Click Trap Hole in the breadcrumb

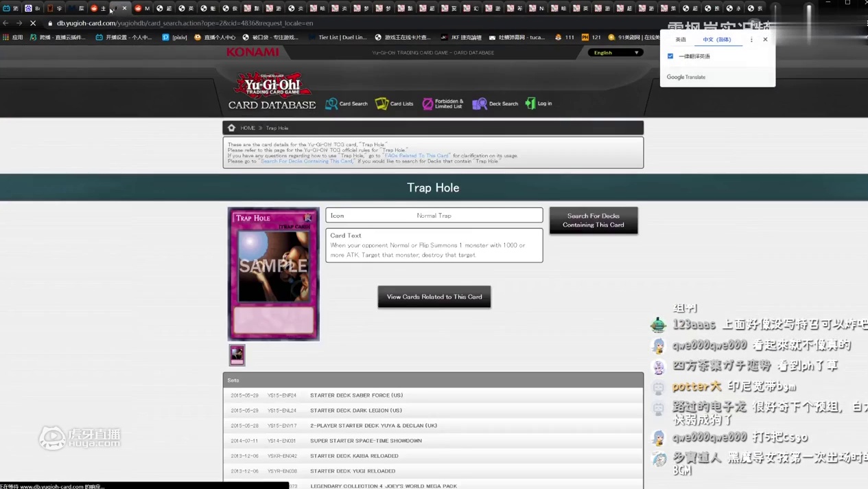point(277,128)
